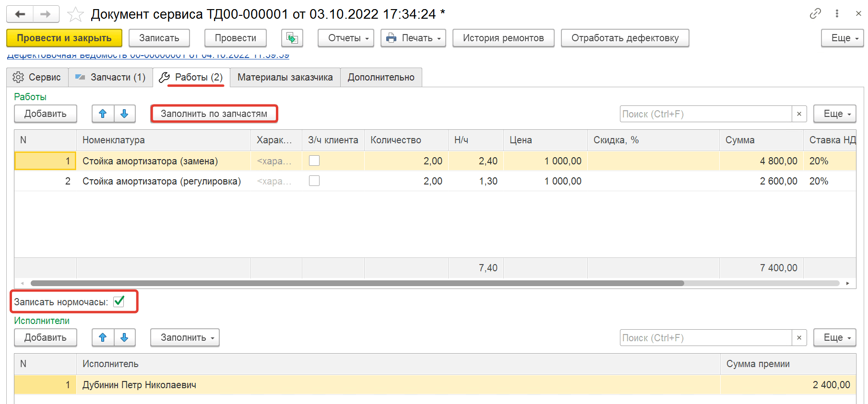Click the create-based-on document icon button

tap(292, 38)
